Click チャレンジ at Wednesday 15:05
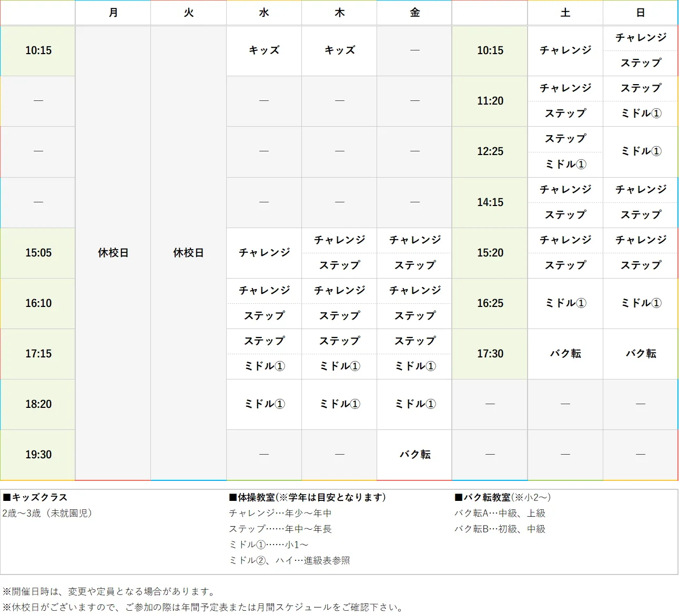This screenshot has width=679, height=616. pos(264,253)
